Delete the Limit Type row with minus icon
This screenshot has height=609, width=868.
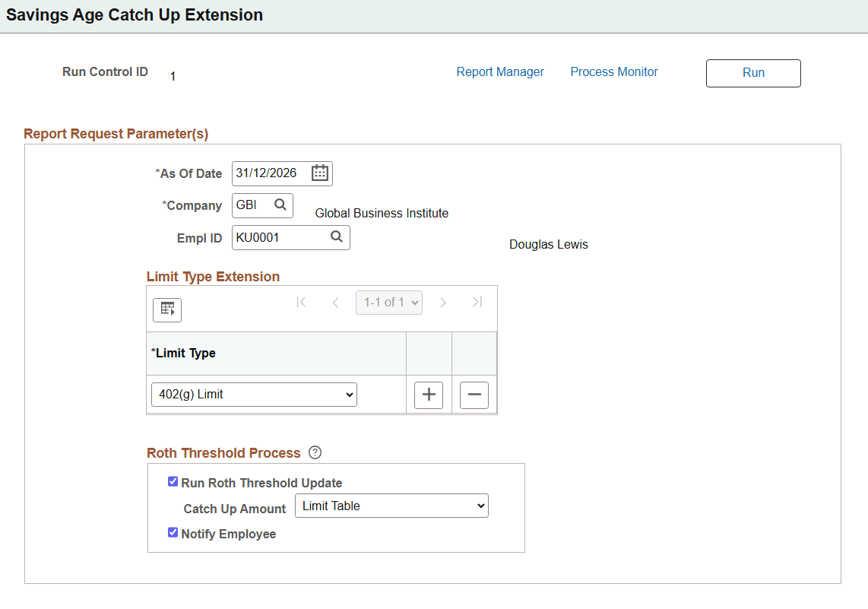474,395
